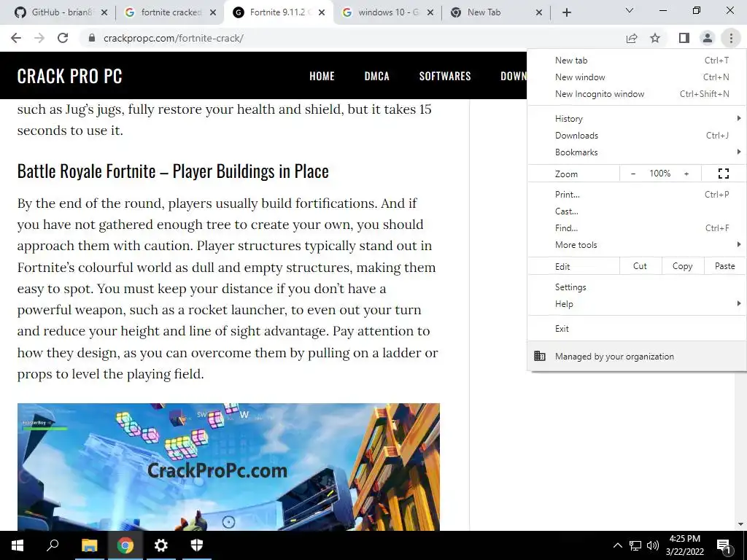Viewport: 747px width, 560px height.
Task: Close the Chrome three-dot menu button
Action: (731, 38)
